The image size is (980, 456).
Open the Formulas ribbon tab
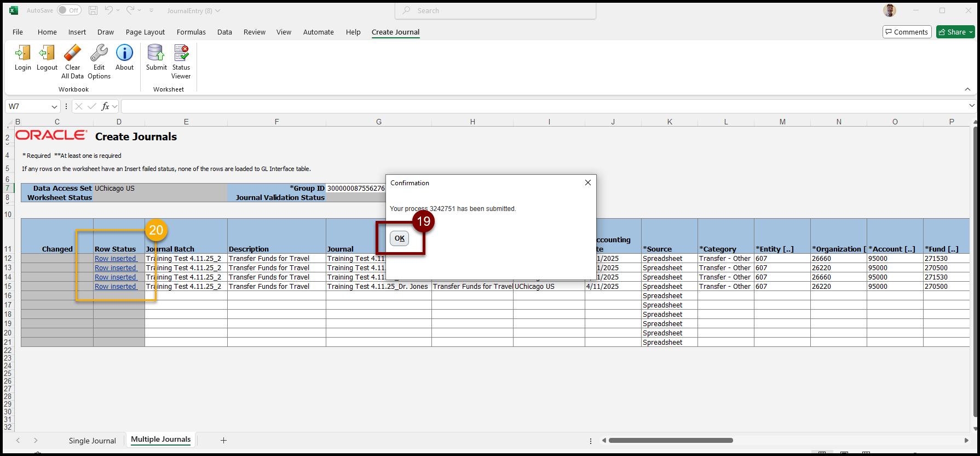tap(191, 32)
